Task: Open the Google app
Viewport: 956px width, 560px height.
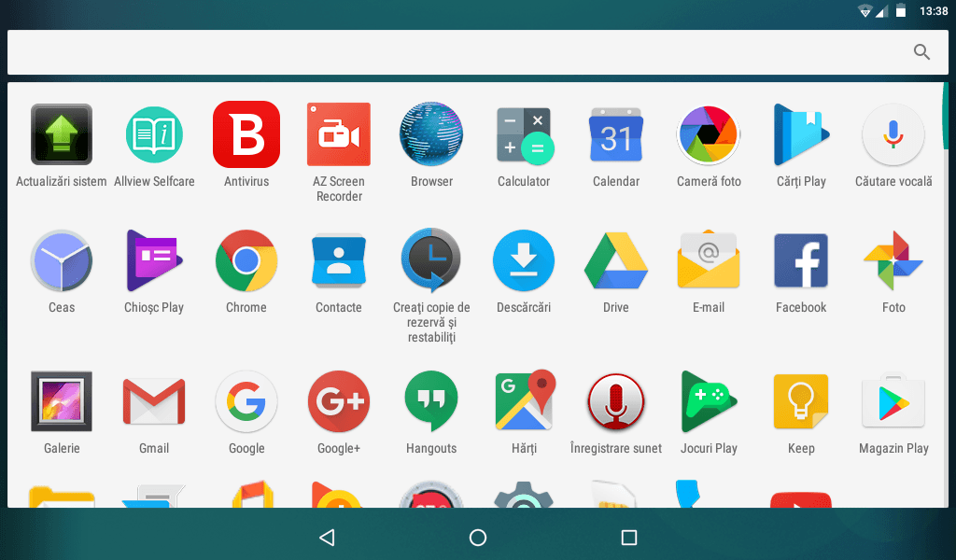Action: pyautogui.click(x=246, y=401)
